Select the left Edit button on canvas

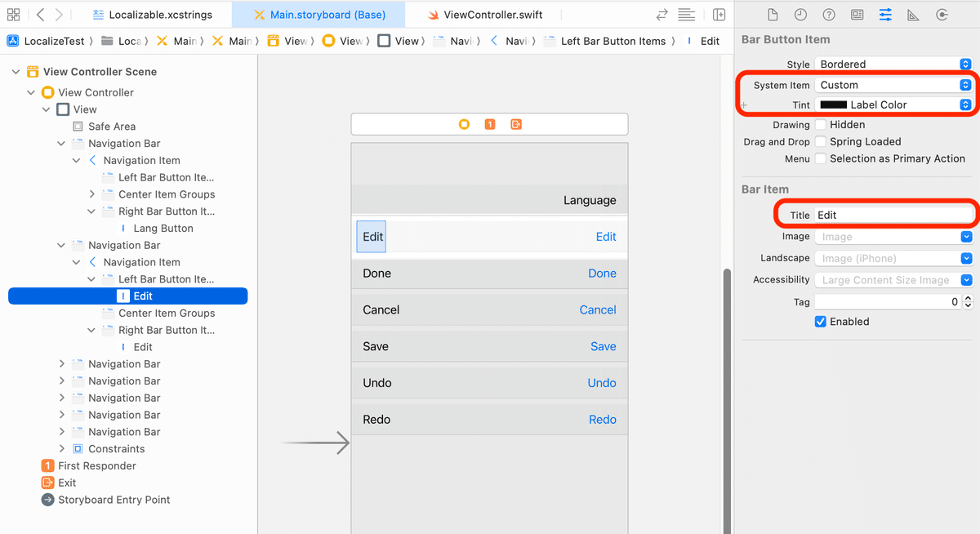(x=372, y=237)
